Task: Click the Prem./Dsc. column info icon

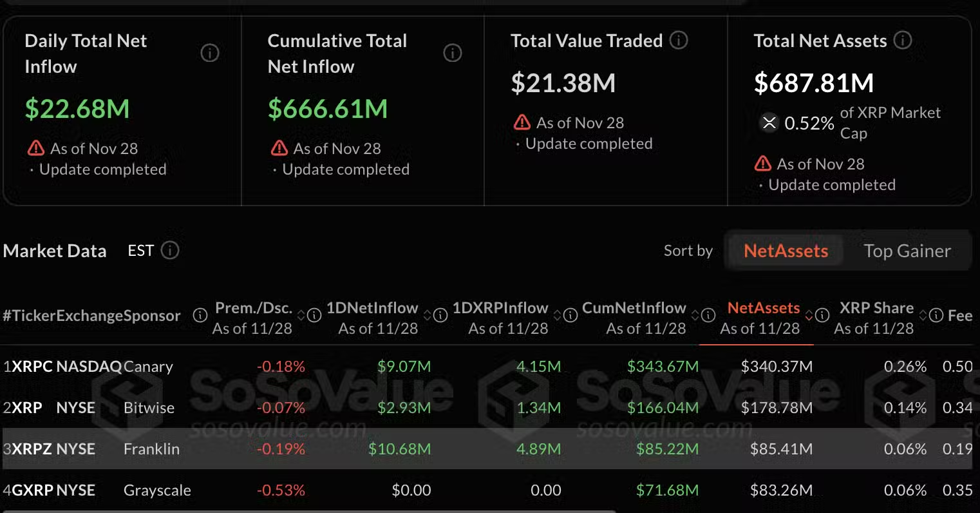Action: 200,316
